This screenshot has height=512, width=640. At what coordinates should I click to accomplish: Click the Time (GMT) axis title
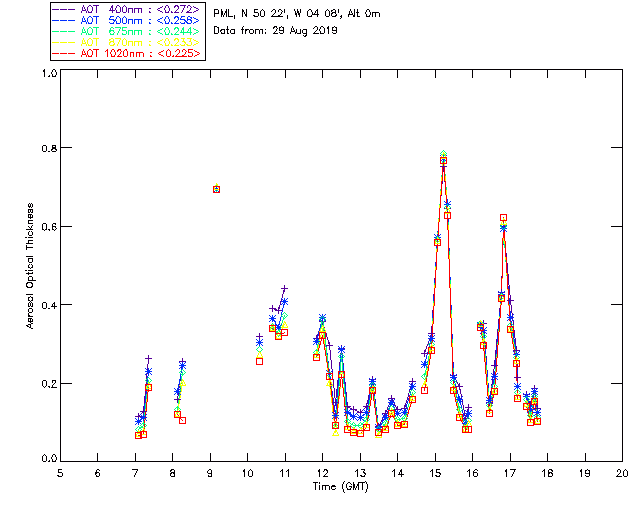coord(340,485)
